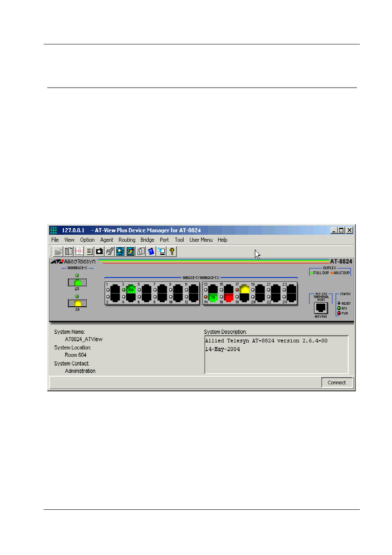
Task: Minimize the AT-View Plus window
Action: tap(334, 230)
